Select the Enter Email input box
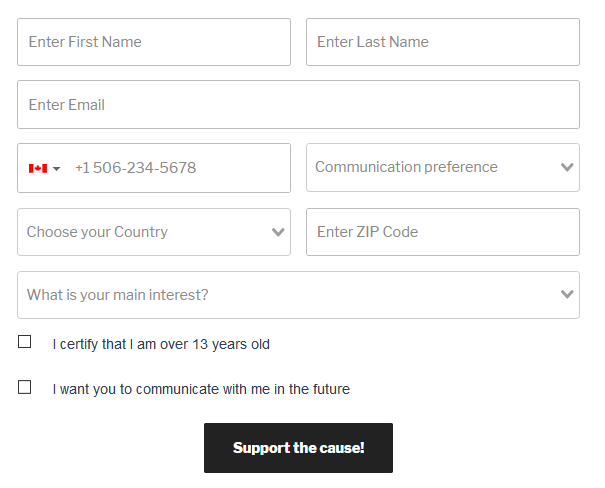 click(298, 105)
